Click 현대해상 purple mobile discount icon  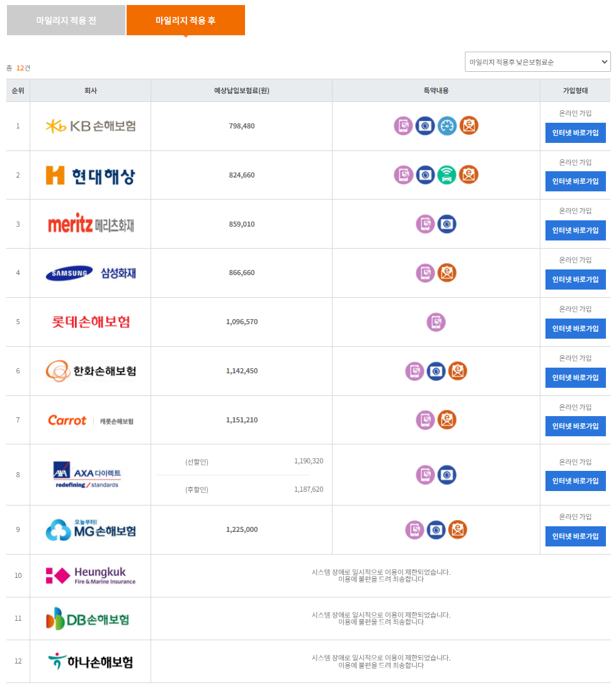point(403,175)
